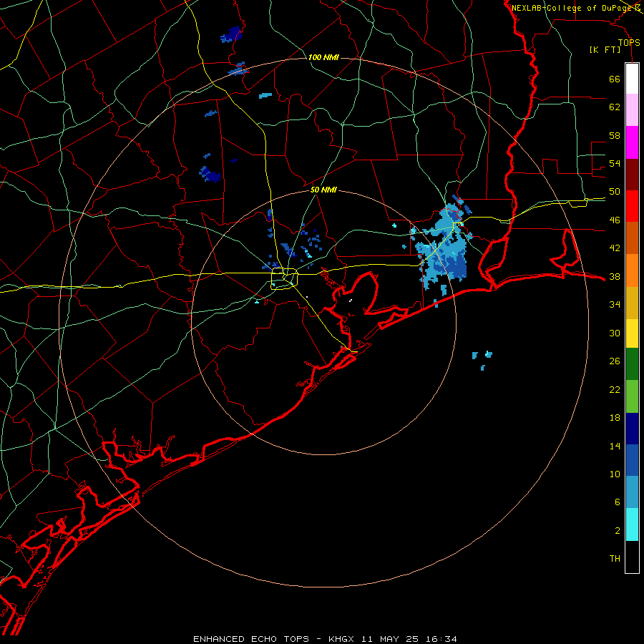Click the legend value '26'
Image resolution: width=644 pixels, height=644 pixels.
pyautogui.click(x=615, y=361)
